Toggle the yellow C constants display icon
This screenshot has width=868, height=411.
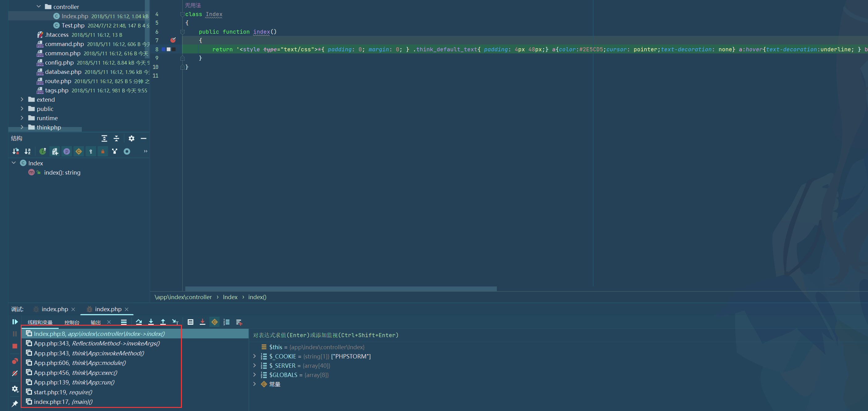215,322
